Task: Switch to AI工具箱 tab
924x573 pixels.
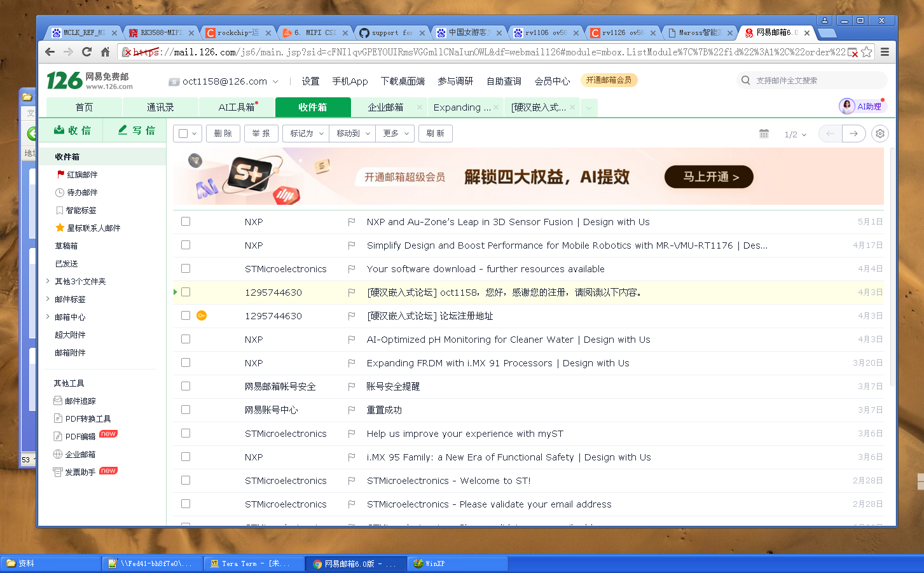Action: [237, 107]
